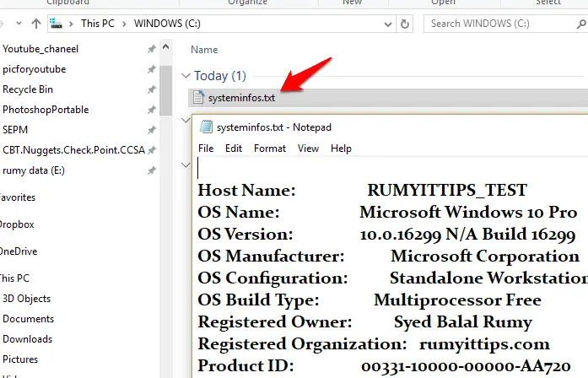This screenshot has width=588, height=378.
Task: Select the systeminfos.txt file
Action: pos(388,98)
